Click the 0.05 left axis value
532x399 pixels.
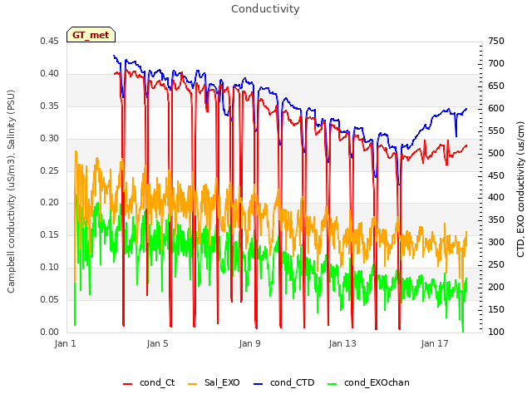point(49,299)
